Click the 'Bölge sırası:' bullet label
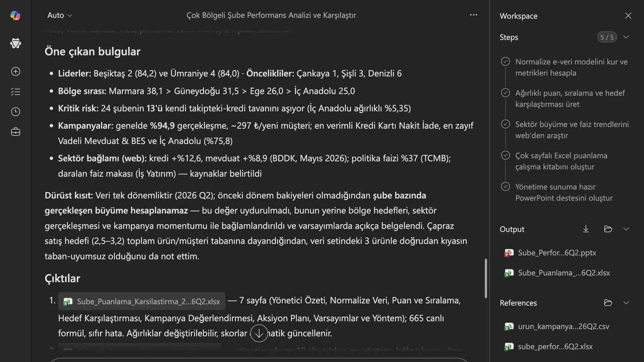The image size is (644, 362). pyautogui.click(x=82, y=91)
